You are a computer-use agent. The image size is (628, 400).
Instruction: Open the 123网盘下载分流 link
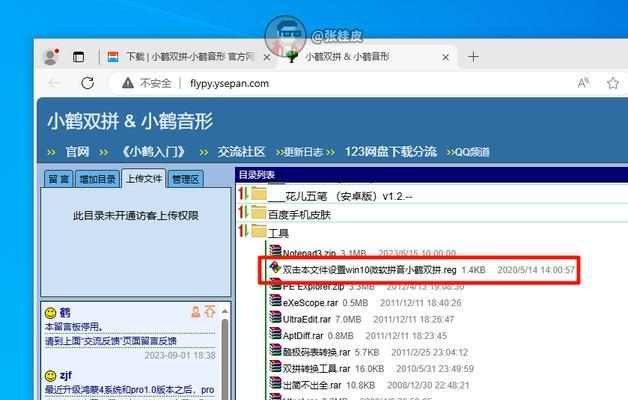point(390,152)
